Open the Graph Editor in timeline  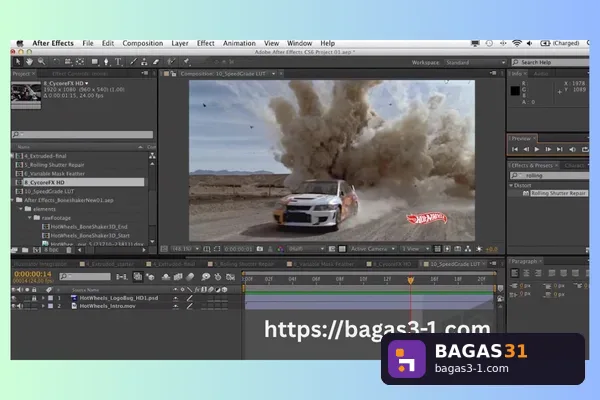pyautogui.click(x=230, y=276)
